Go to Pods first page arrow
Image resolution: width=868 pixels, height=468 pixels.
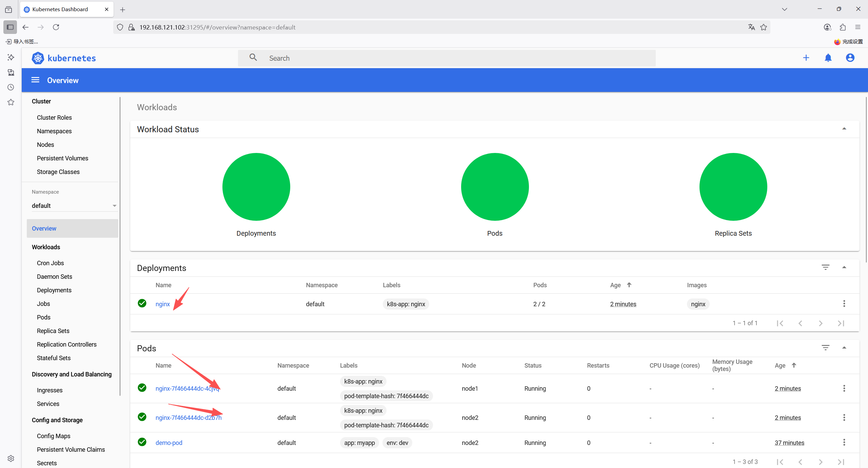coord(780,462)
